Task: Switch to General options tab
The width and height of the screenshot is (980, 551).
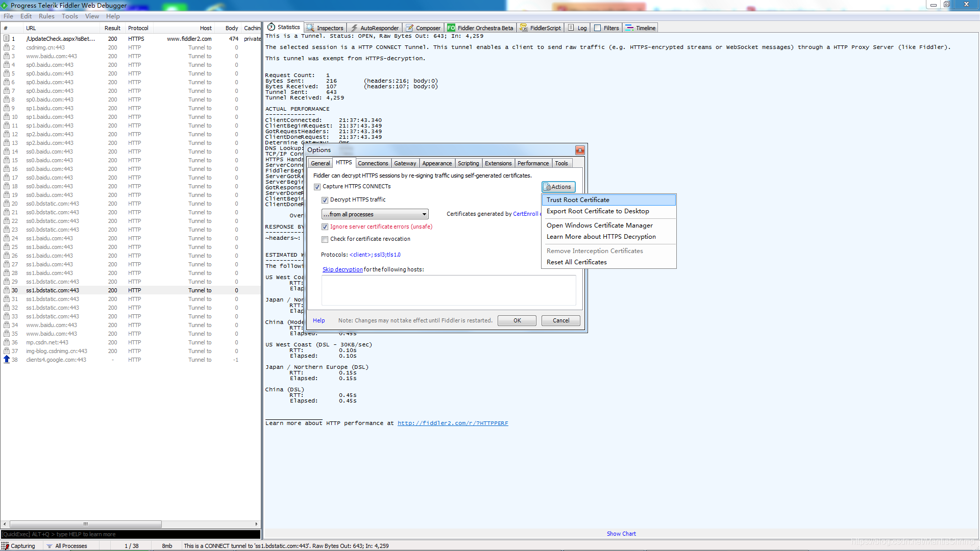Action: [321, 163]
